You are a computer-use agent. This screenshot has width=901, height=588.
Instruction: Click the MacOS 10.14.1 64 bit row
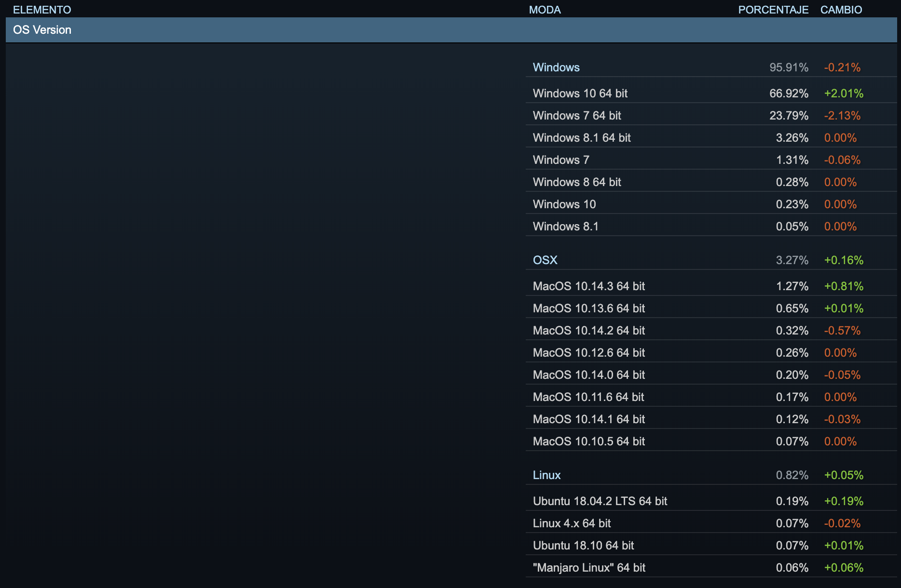tap(711, 419)
